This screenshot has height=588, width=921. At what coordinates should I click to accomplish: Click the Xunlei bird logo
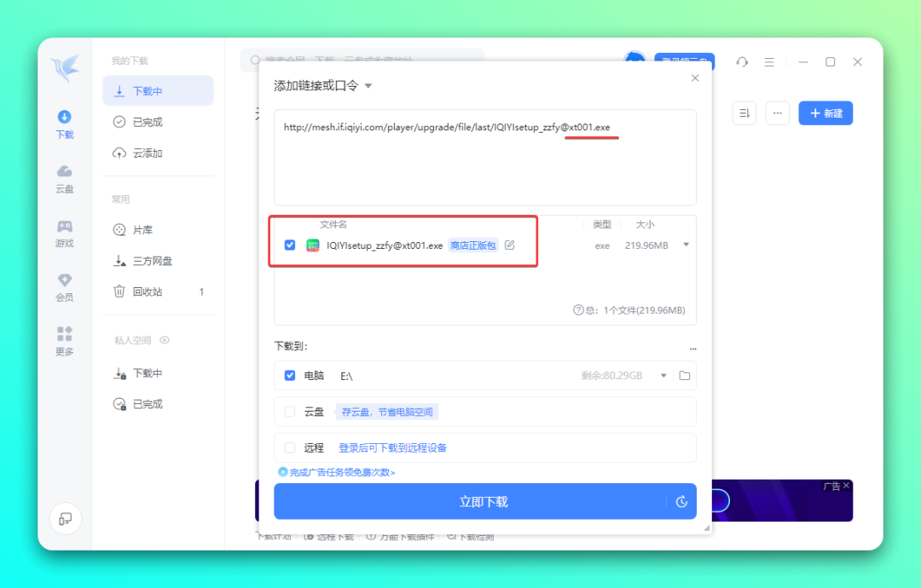click(65, 69)
